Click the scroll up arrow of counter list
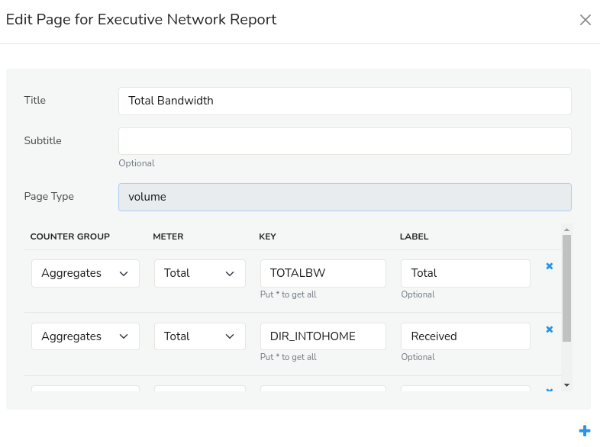Screen dimensions: 600x447 tap(567, 230)
